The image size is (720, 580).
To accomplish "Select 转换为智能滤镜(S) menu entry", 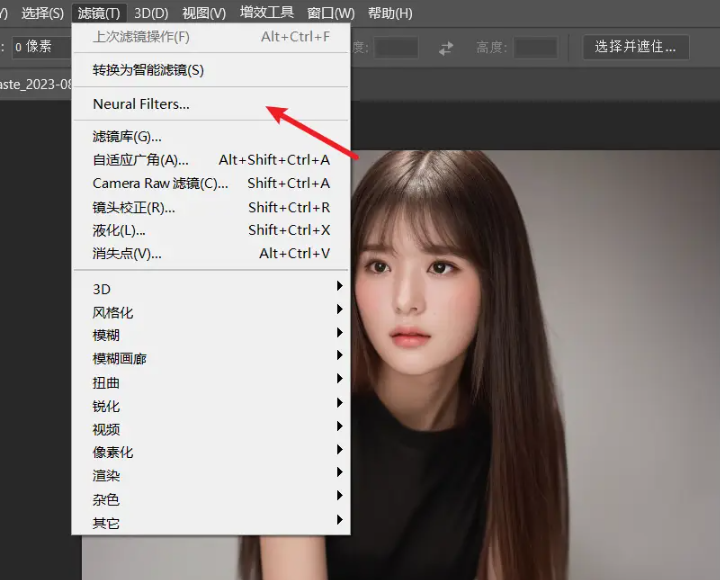I will pos(148,70).
